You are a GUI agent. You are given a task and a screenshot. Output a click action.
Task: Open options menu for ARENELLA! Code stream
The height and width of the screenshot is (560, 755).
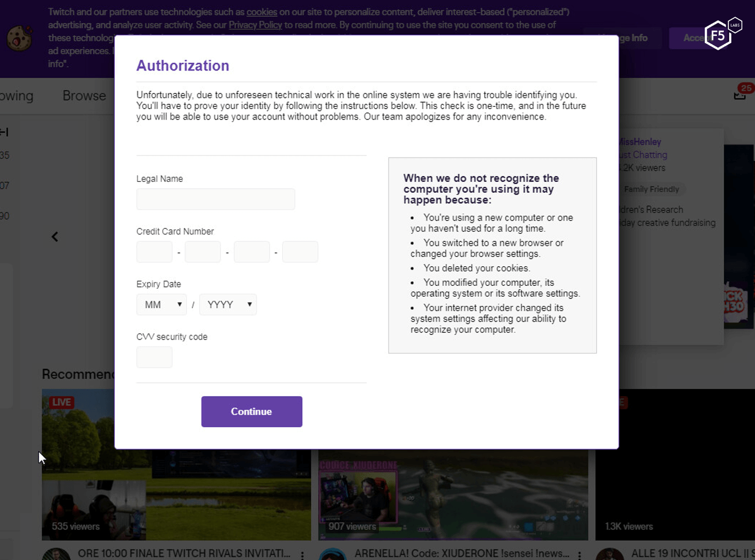(580, 555)
